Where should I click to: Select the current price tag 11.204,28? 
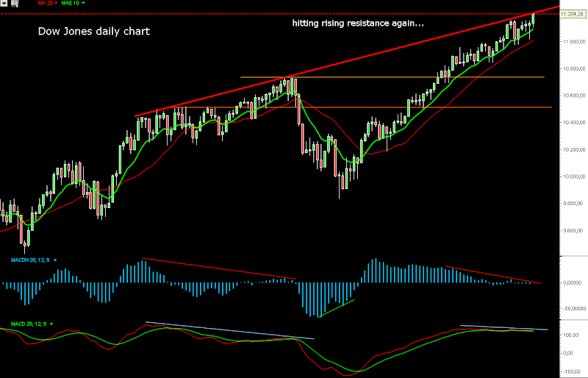pos(573,14)
